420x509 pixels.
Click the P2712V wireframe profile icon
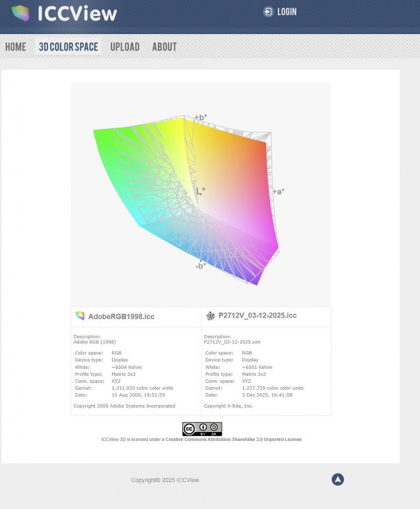210,316
